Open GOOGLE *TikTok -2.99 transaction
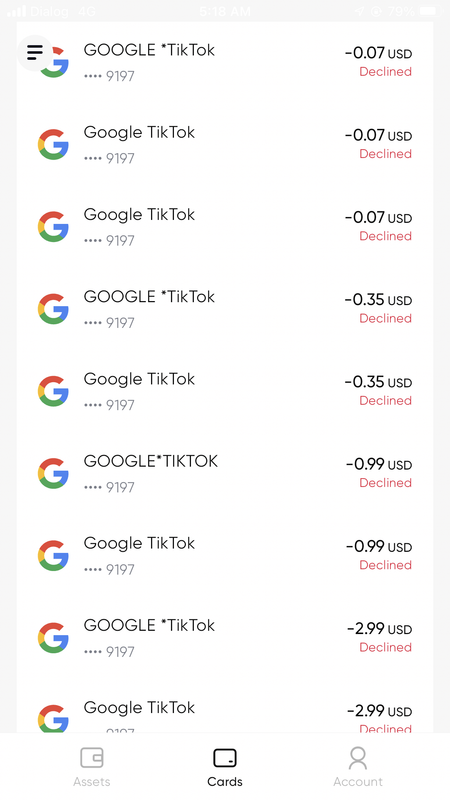 [x=225, y=638]
